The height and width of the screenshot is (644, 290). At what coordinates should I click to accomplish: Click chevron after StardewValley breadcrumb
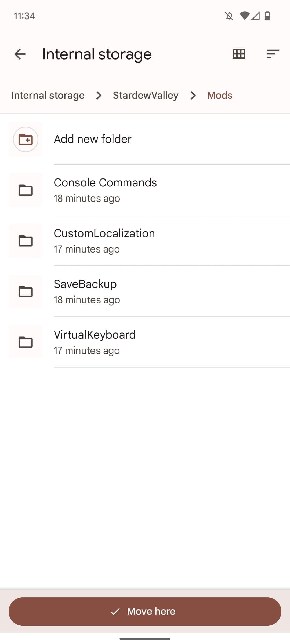193,96
